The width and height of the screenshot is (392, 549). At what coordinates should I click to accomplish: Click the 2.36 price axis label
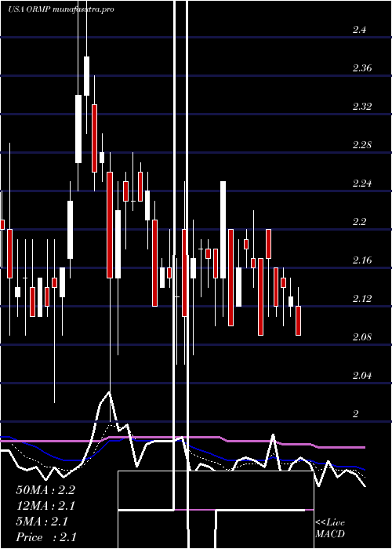(x=362, y=68)
